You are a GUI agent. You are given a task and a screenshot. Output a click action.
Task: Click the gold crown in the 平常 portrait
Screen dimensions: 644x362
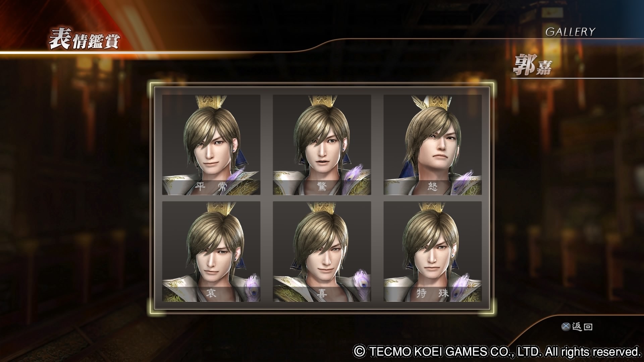click(x=211, y=103)
